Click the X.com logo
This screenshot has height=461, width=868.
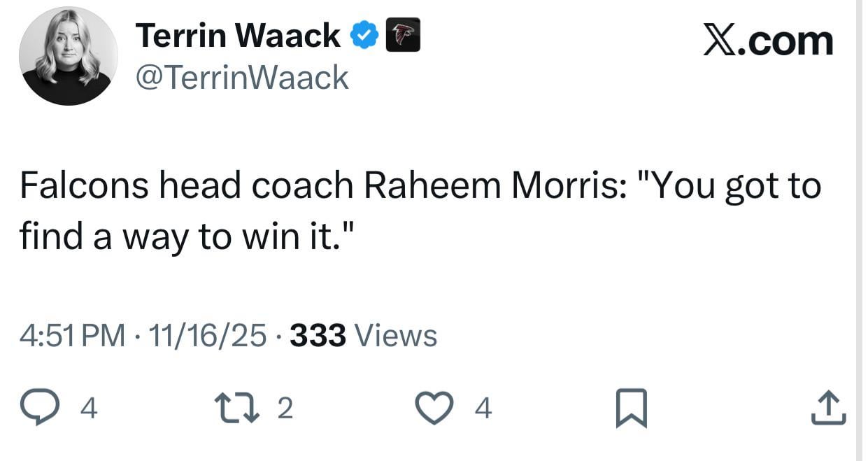click(x=767, y=38)
